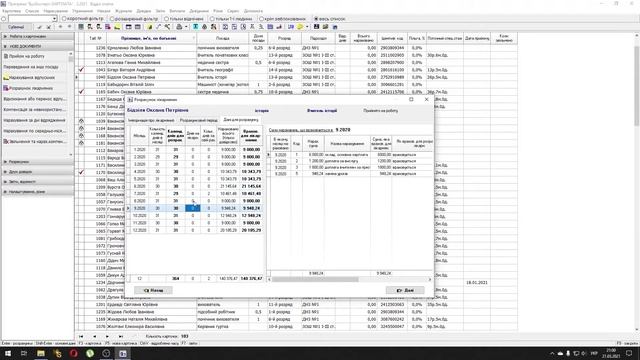Open the 'Нарахування' menu
Viewport: 640px width, 360px height.
point(56,11)
